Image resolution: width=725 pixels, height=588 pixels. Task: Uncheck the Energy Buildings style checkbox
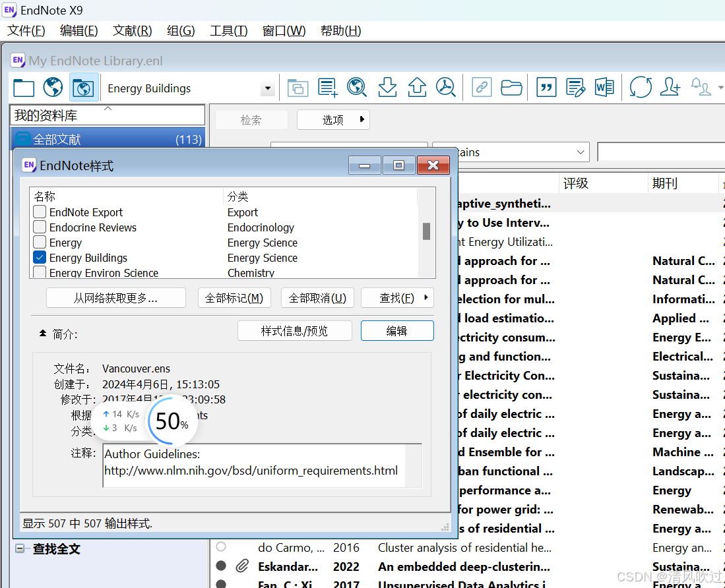click(x=40, y=258)
